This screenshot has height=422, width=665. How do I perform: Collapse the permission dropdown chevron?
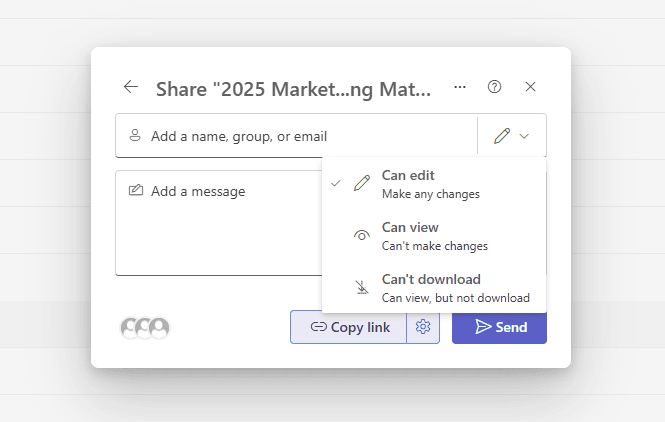[x=525, y=136]
